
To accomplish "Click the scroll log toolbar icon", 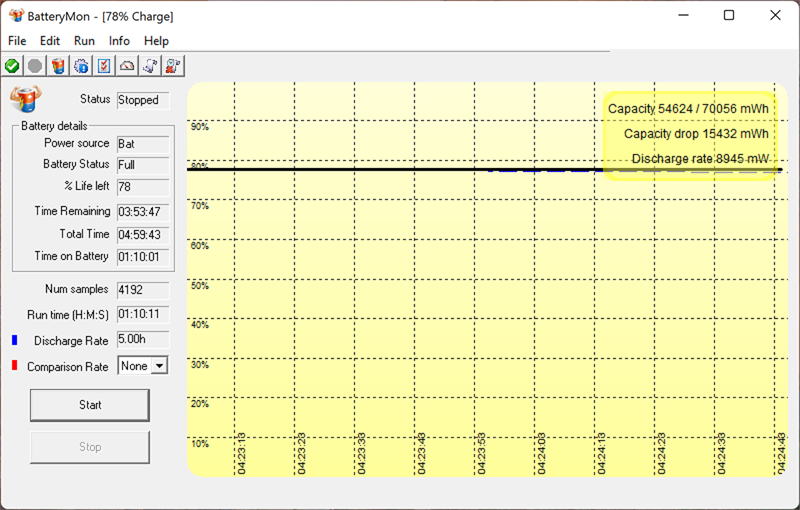I will click(x=150, y=66).
